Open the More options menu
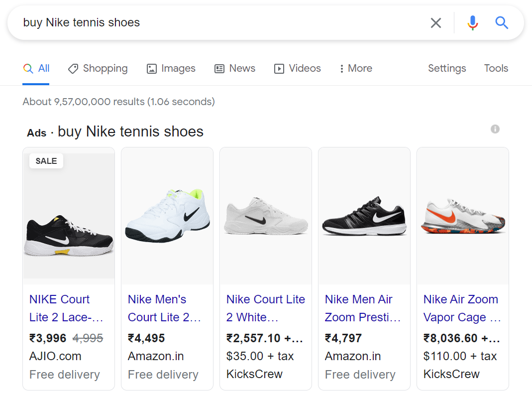The image size is (532, 396). pyautogui.click(x=355, y=68)
